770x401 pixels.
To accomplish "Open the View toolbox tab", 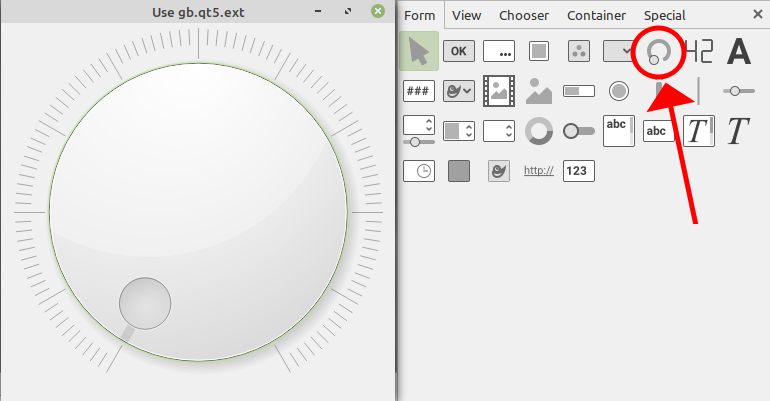I will pos(467,15).
